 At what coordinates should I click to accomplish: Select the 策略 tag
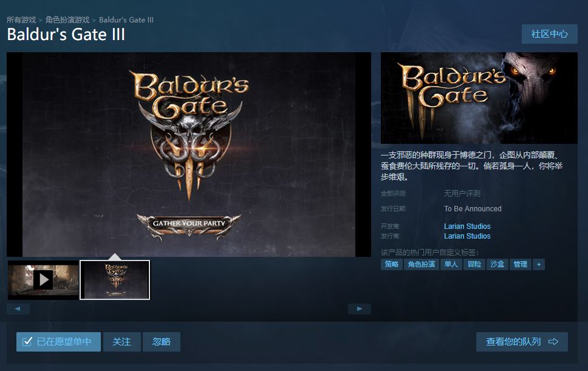[392, 264]
